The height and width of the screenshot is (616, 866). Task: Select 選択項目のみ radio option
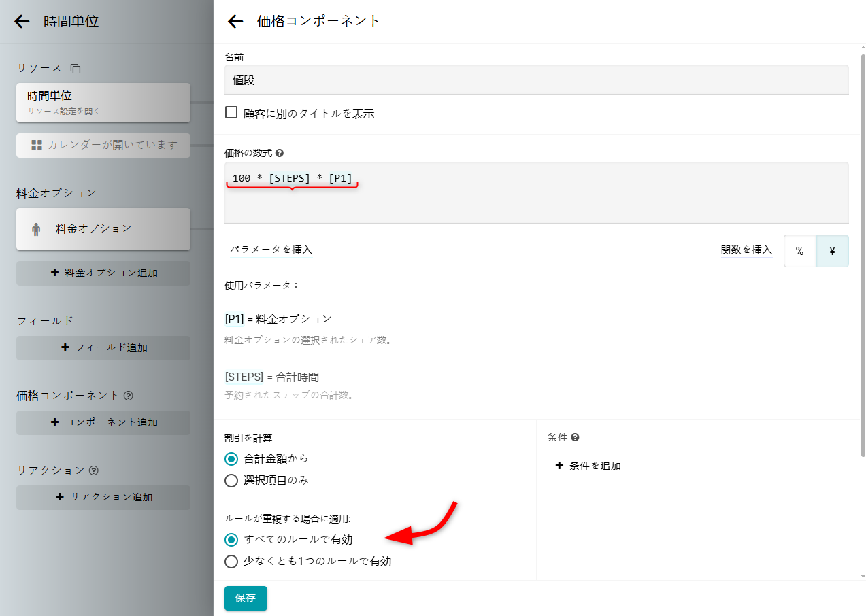point(231,481)
